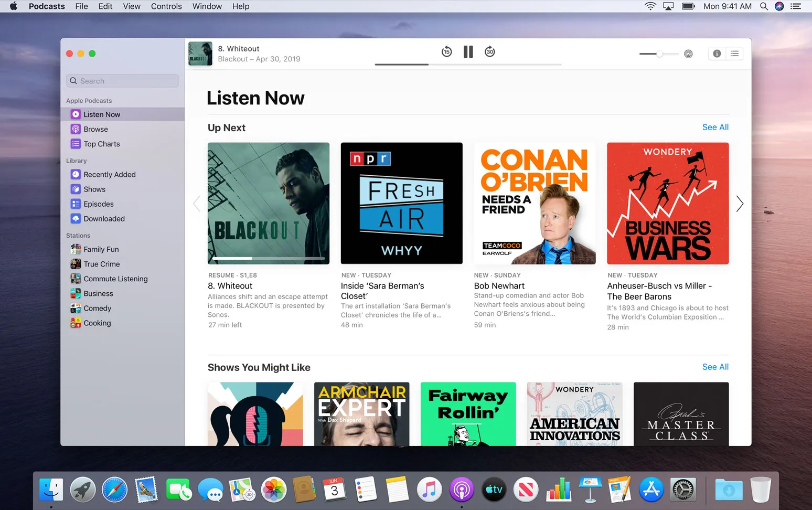Open the Window menu

pyautogui.click(x=206, y=6)
